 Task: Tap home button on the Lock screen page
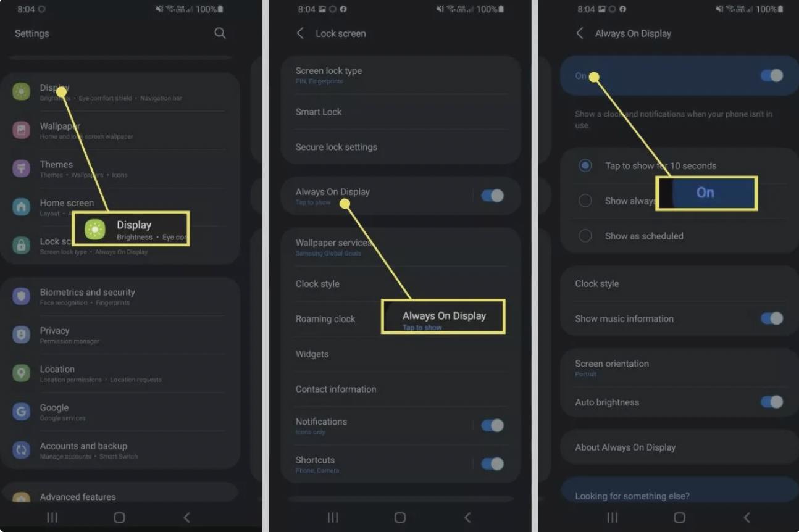pyautogui.click(x=400, y=517)
